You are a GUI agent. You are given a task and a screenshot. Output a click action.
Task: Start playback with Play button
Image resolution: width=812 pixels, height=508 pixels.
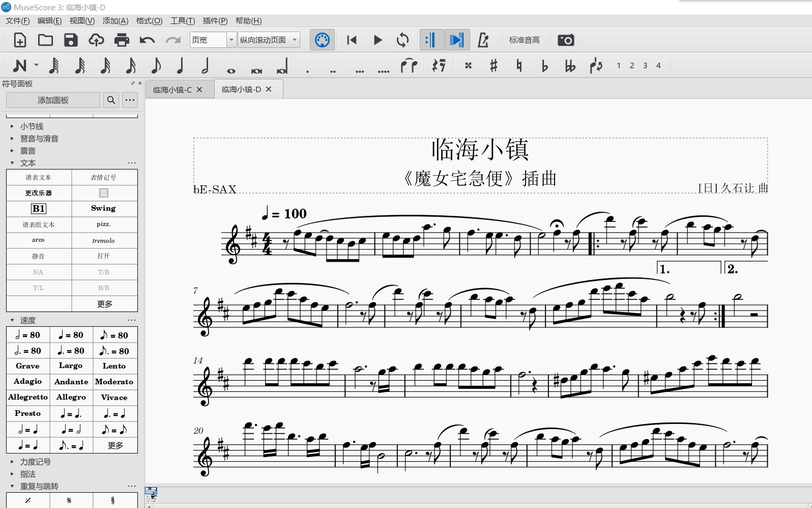click(378, 40)
